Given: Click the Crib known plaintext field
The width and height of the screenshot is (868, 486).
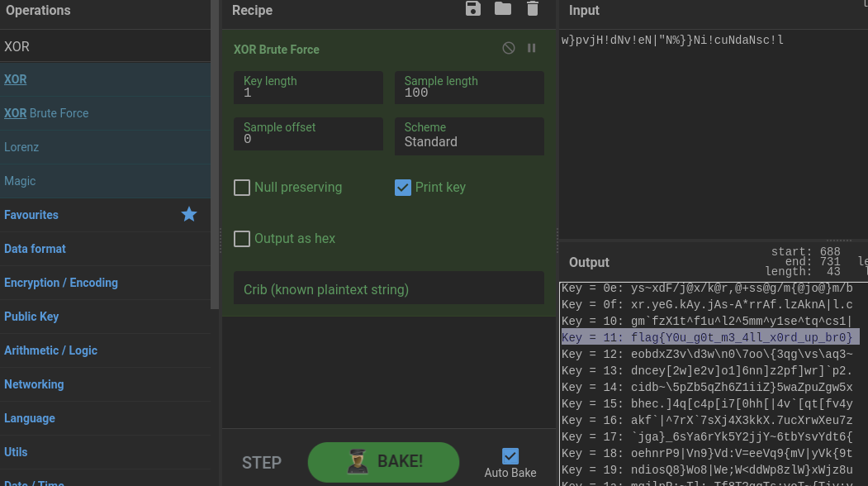Looking at the screenshot, I should pyautogui.click(x=389, y=289).
